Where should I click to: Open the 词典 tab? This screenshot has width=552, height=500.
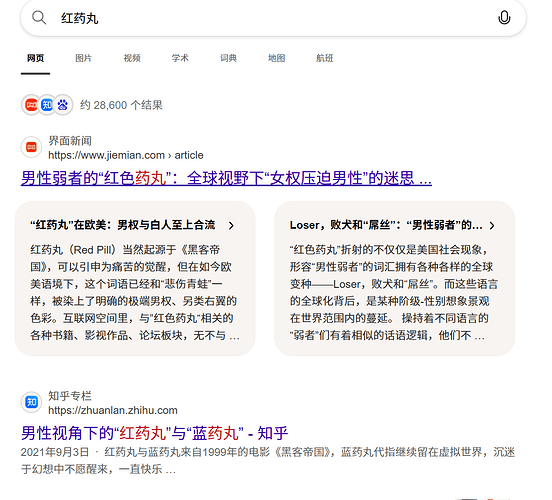pyautogui.click(x=228, y=58)
